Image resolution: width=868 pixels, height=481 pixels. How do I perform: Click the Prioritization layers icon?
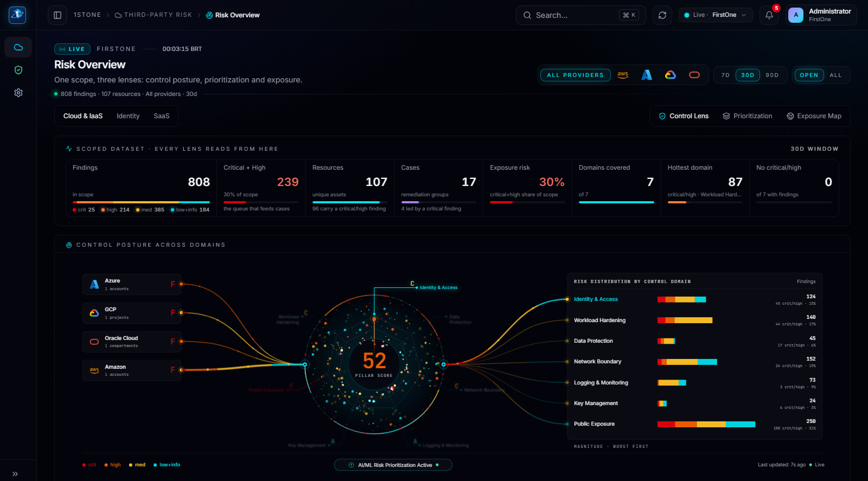(x=726, y=116)
